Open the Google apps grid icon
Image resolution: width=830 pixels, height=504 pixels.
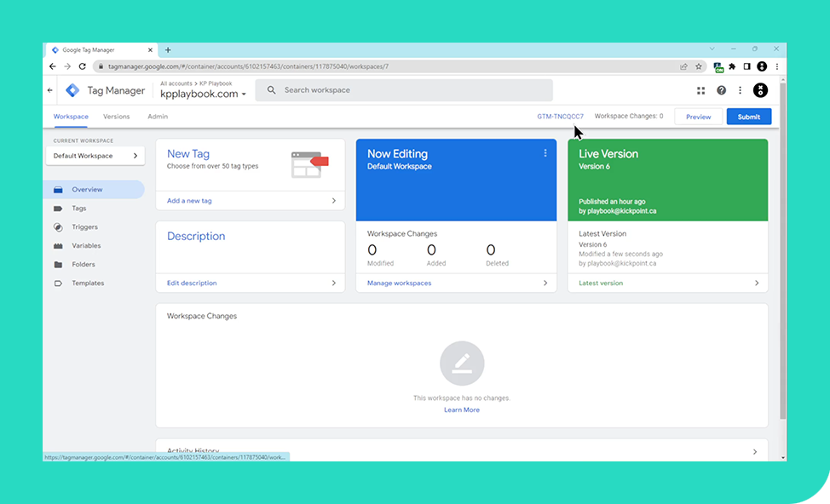point(700,90)
